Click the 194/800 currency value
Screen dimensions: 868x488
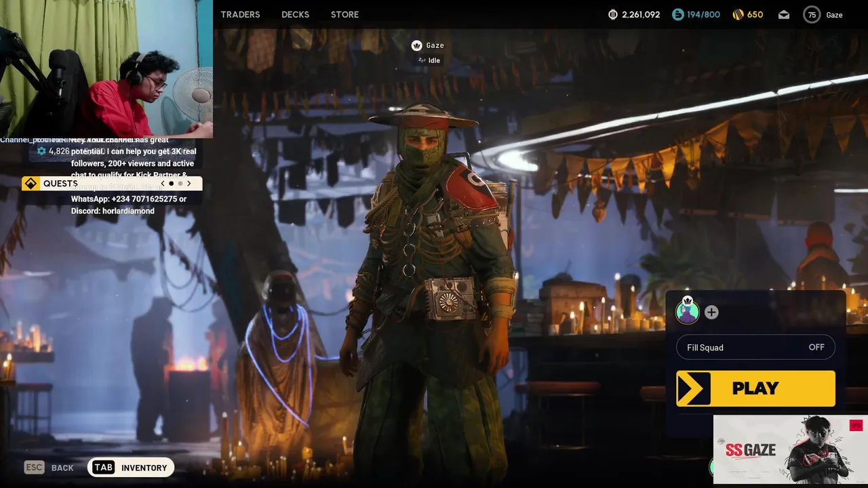tap(703, 14)
